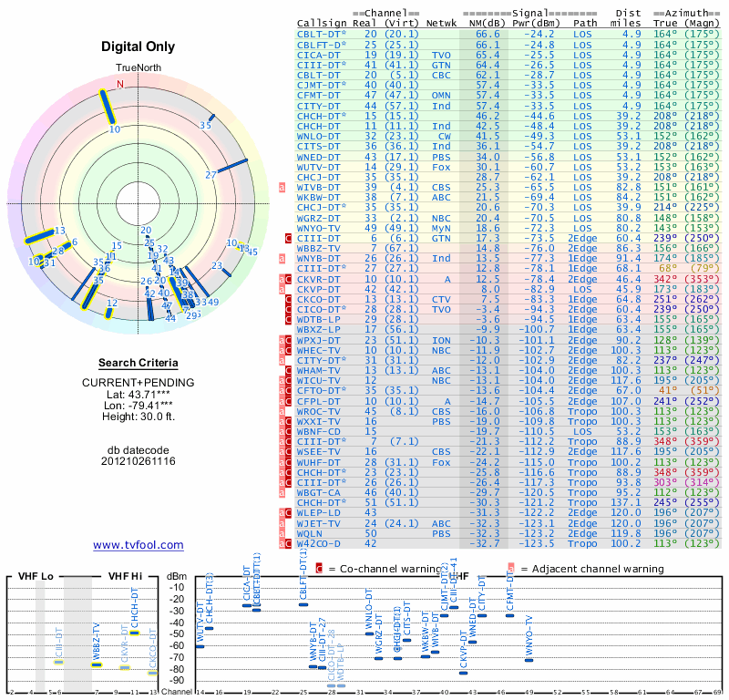
Task: Click the WSEE-TV callsign text
Action: [319, 452]
